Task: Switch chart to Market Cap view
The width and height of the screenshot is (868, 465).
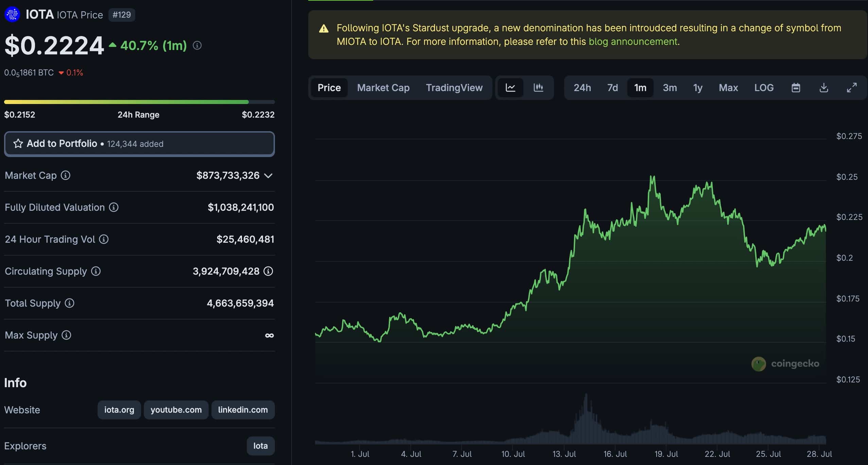Action: [383, 88]
